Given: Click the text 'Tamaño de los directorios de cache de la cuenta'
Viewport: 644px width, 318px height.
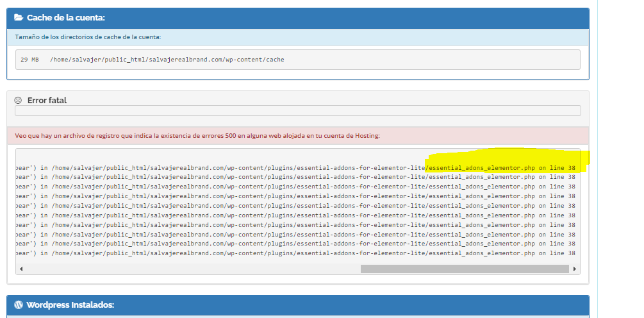Looking at the screenshot, I should 88,37.
